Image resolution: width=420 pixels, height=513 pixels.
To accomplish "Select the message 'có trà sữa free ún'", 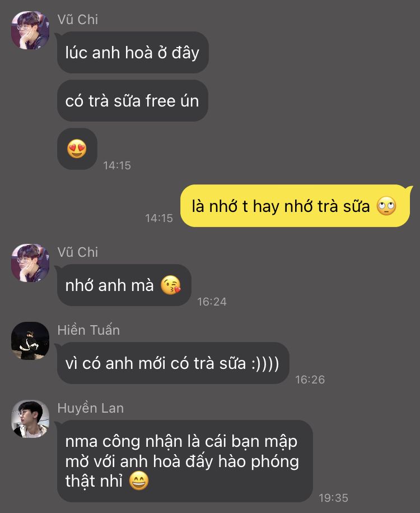I will 133,101.
